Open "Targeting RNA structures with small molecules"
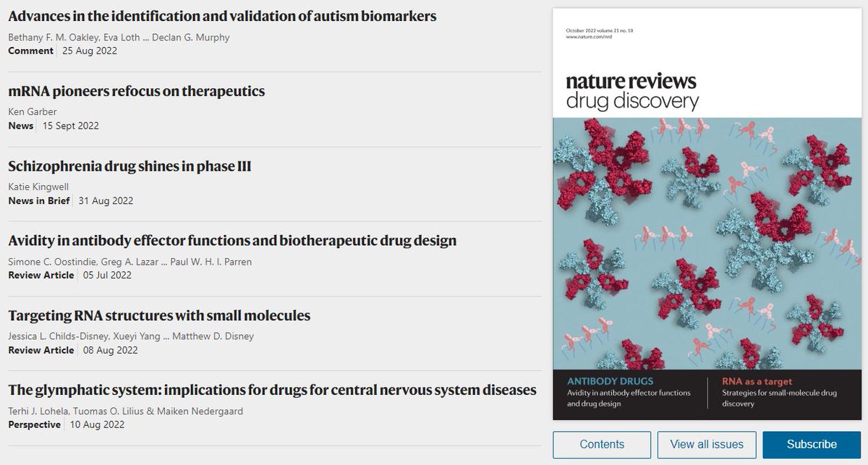Viewport: 868px width, 465px height. [x=158, y=315]
